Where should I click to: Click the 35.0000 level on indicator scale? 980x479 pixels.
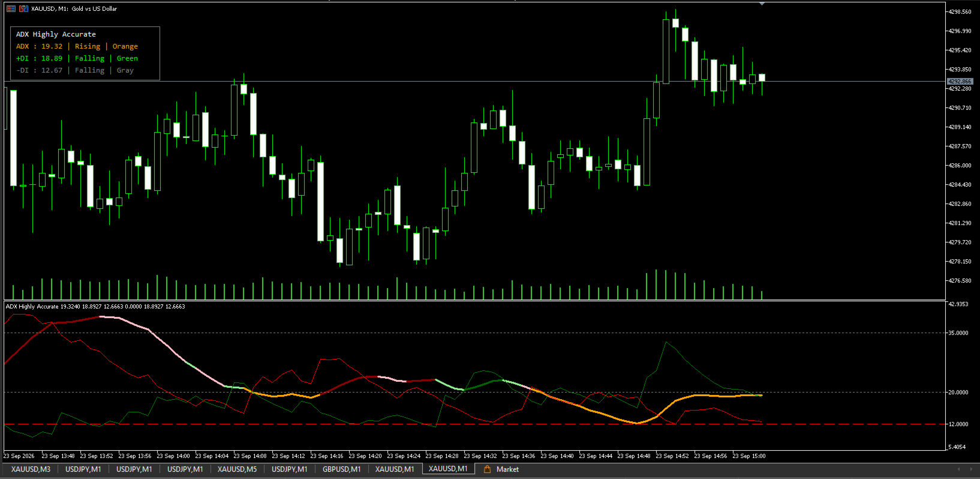(958, 333)
